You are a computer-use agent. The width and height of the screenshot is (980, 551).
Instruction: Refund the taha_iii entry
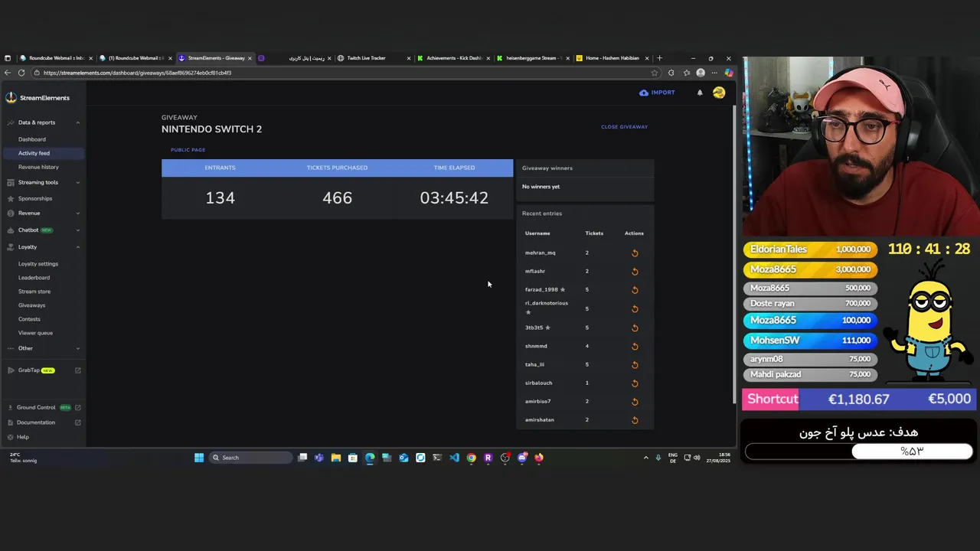(635, 365)
